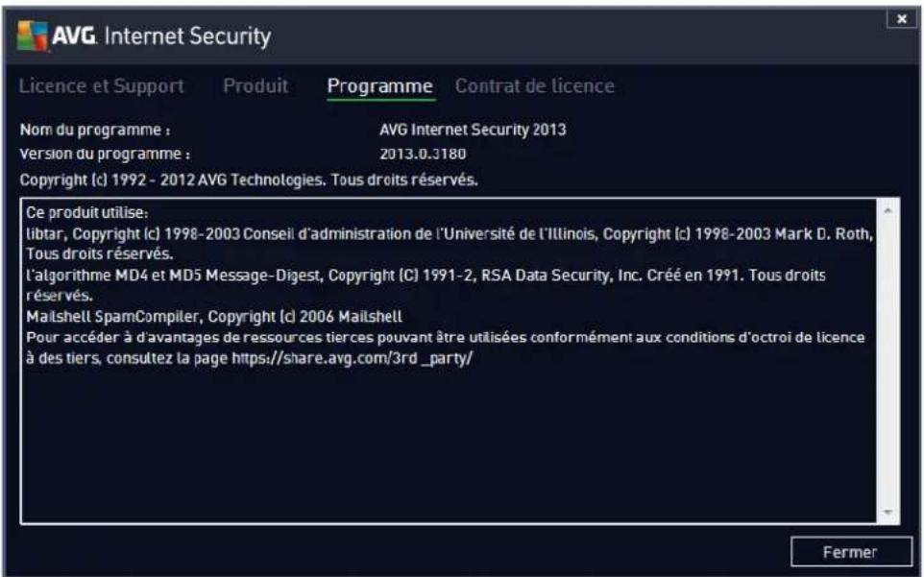The image size is (924, 577).
Task: Switch to the Produit tab
Action: (x=255, y=86)
